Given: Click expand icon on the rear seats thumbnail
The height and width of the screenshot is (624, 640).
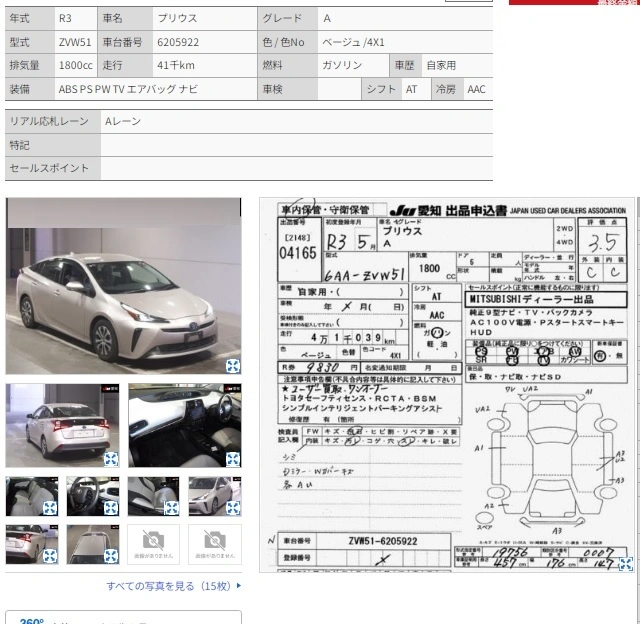Looking at the screenshot, I should click(50, 508).
